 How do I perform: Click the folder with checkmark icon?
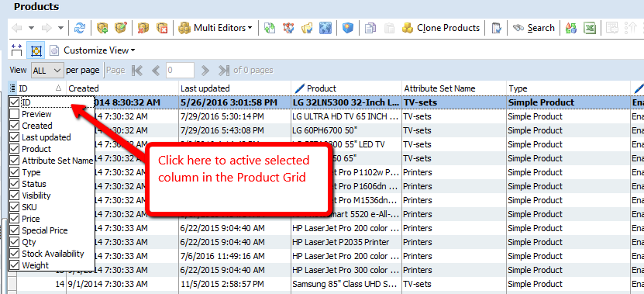click(307, 28)
